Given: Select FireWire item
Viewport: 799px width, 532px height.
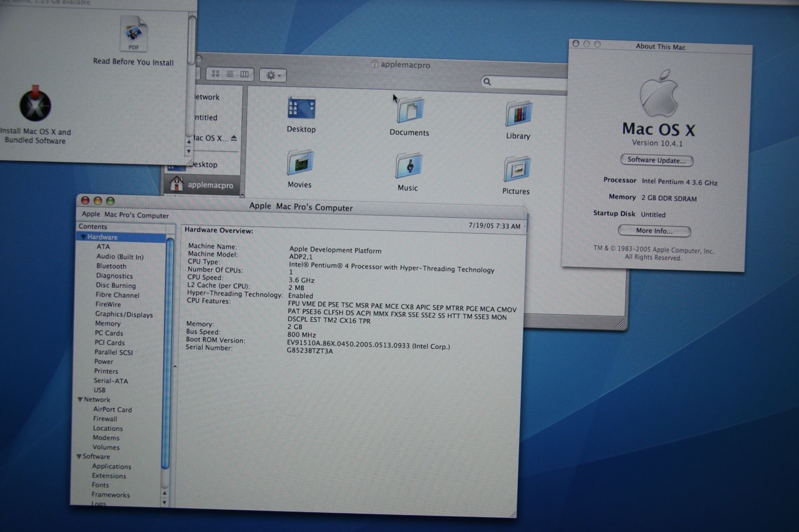Looking at the screenshot, I should [x=108, y=304].
